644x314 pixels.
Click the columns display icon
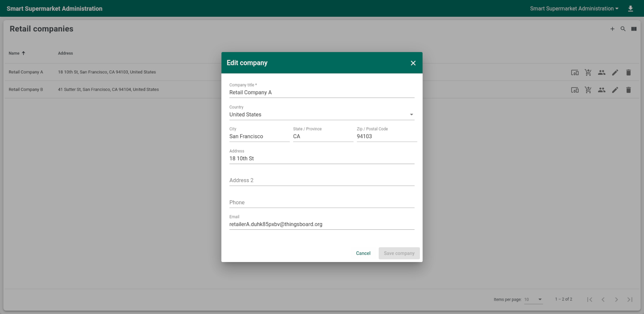[634, 29]
